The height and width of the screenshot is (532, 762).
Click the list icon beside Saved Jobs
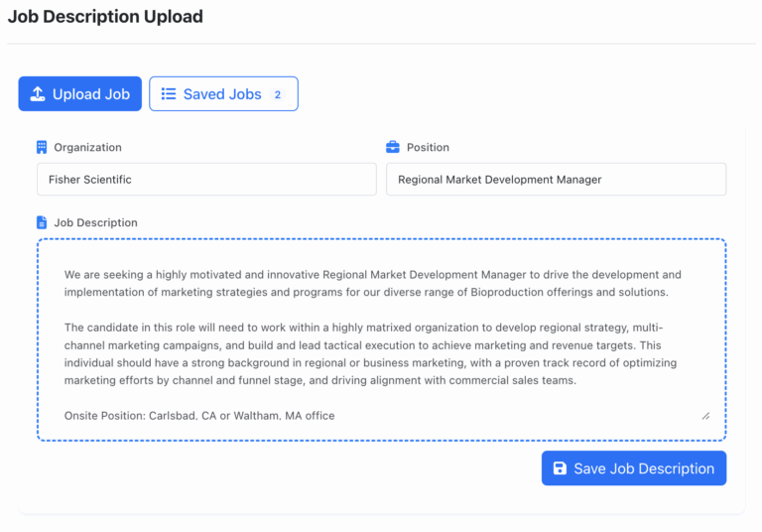[169, 94]
